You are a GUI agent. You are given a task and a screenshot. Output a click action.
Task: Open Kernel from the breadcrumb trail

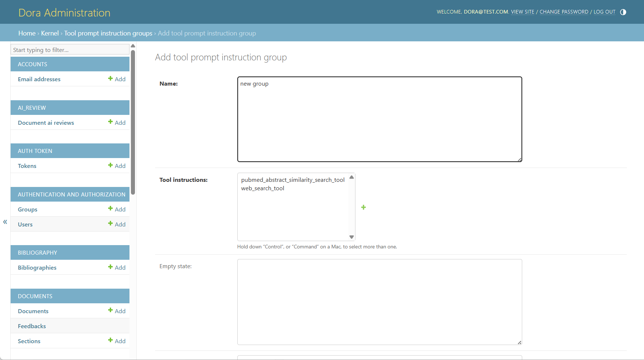50,33
